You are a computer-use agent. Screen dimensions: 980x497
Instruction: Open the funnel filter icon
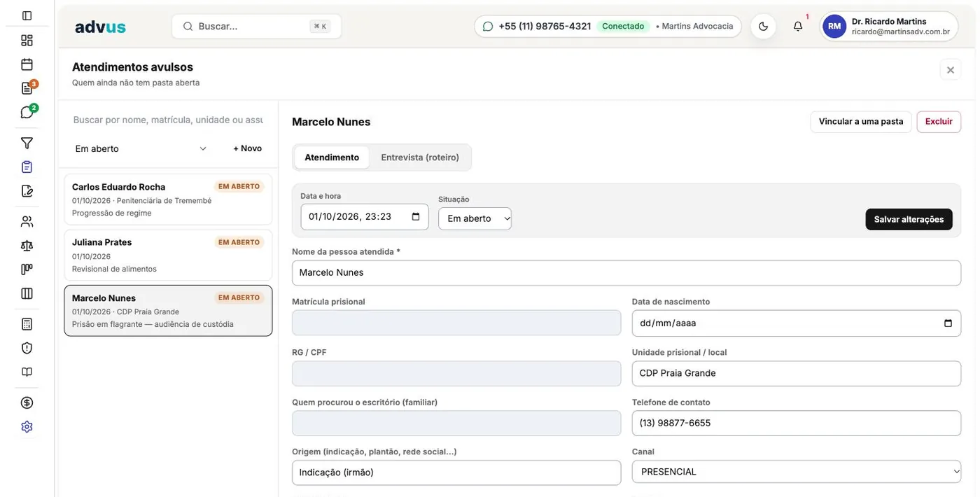tap(27, 143)
